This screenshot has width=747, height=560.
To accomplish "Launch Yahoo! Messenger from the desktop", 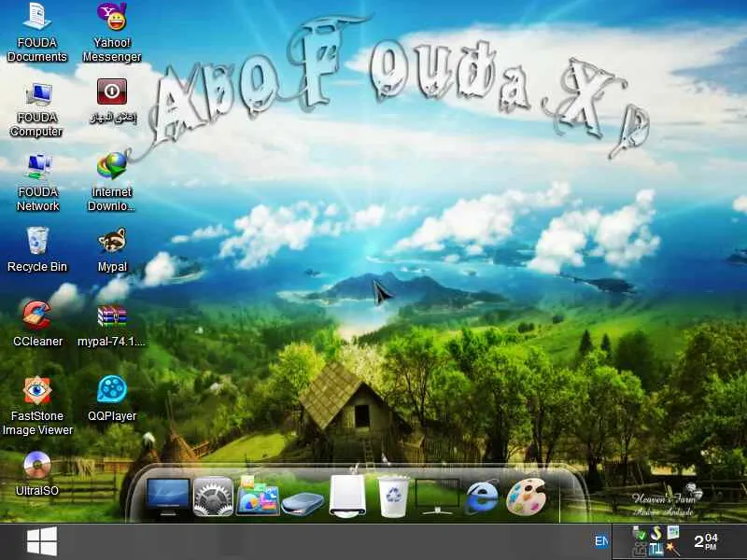I will coord(112,32).
